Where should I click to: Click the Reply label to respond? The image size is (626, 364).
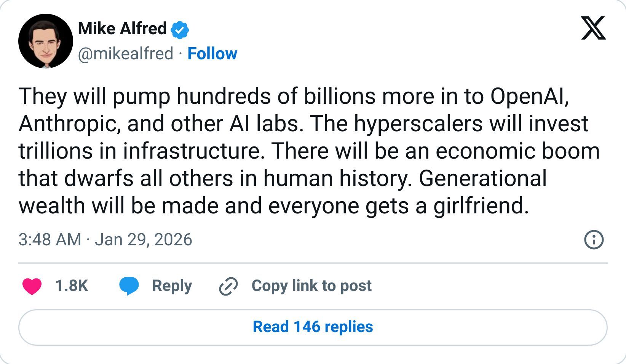[x=171, y=286]
